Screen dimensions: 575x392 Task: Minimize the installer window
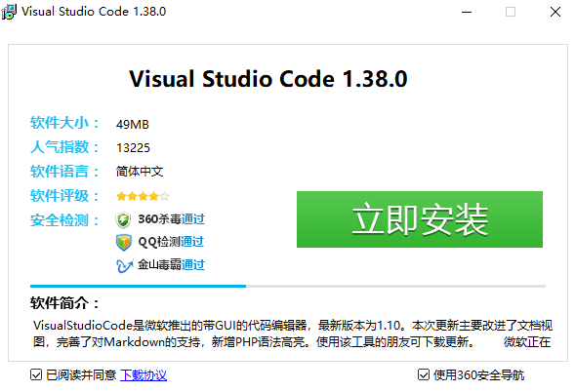click(x=467, y=12)
